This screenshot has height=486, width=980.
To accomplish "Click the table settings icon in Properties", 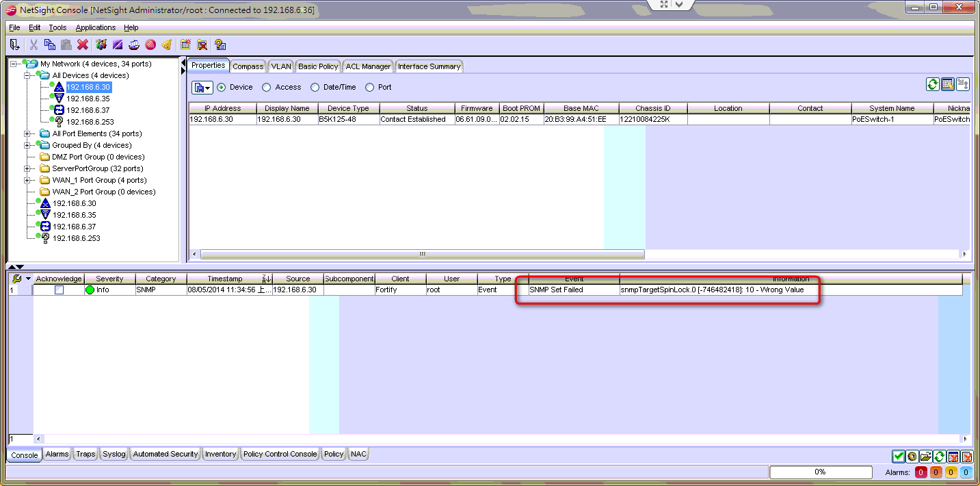I will (947, 84).
